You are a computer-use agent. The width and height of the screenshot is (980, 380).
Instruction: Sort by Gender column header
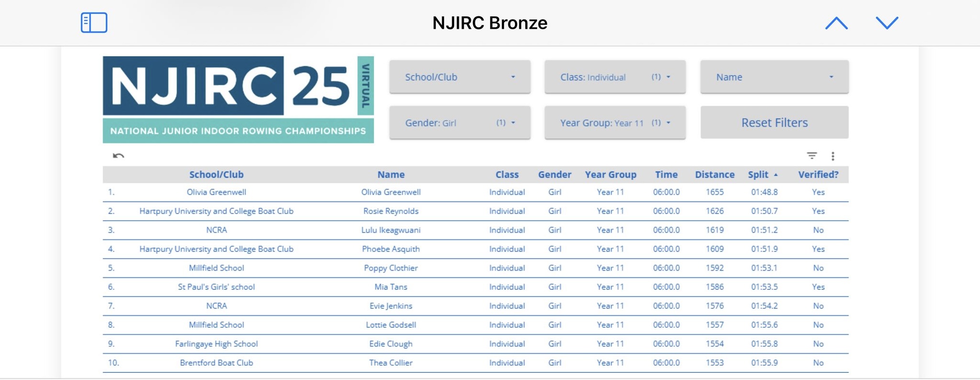pyautogui.click(x=555, y=175)
